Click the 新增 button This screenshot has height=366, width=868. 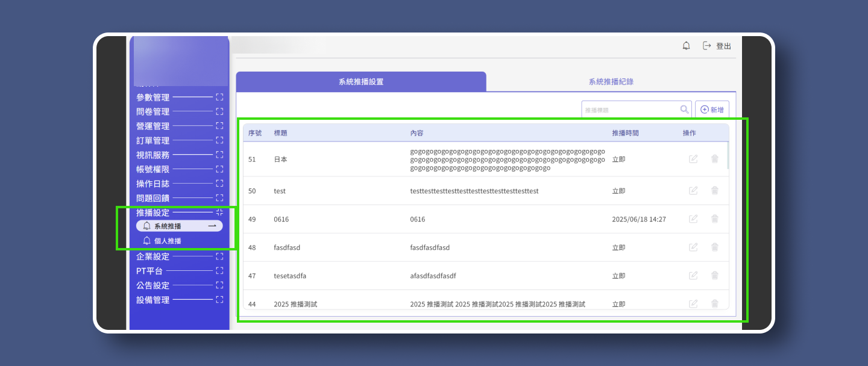point(712,110)
